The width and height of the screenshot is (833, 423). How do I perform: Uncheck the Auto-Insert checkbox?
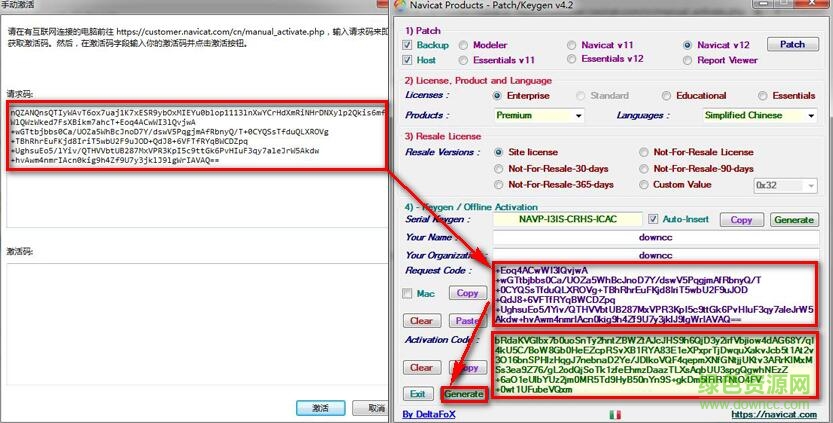(x=653, y=219)
